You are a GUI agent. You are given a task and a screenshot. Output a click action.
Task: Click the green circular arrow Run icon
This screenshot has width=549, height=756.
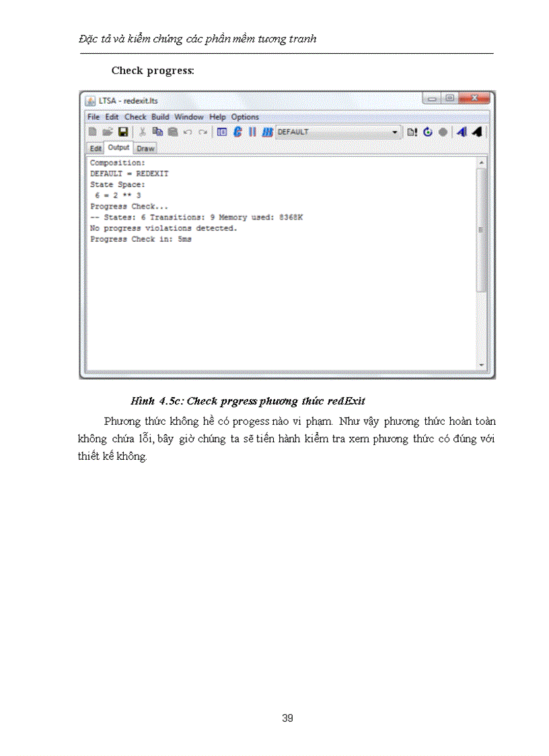tap(428, 132)
